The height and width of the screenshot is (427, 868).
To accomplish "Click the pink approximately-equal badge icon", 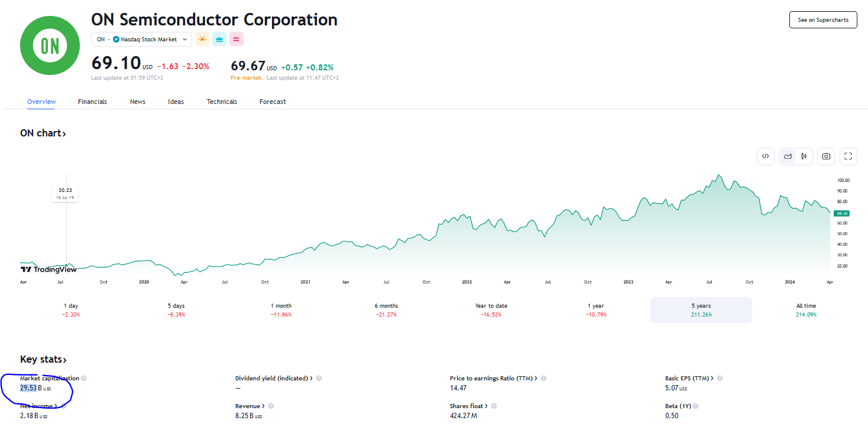I will click(237, 39).
